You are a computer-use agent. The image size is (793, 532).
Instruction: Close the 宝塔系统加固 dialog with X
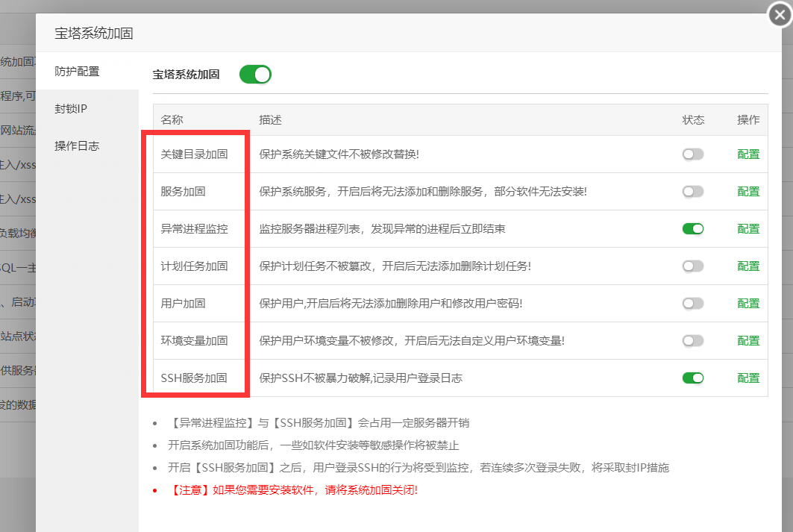pos(780,15)
